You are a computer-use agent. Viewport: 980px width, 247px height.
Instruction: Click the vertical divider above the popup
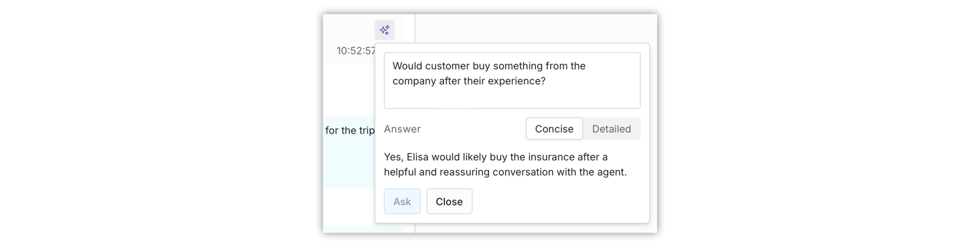[x=415, y=29]
